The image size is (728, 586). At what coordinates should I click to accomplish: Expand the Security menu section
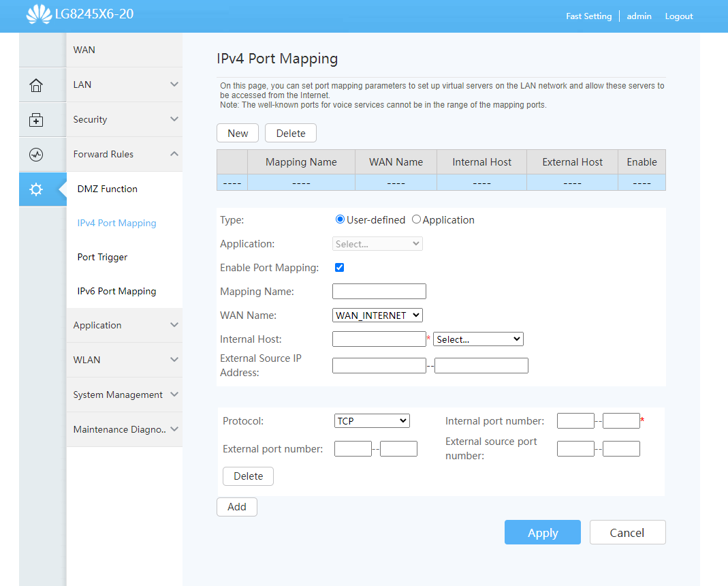[125, 119]
